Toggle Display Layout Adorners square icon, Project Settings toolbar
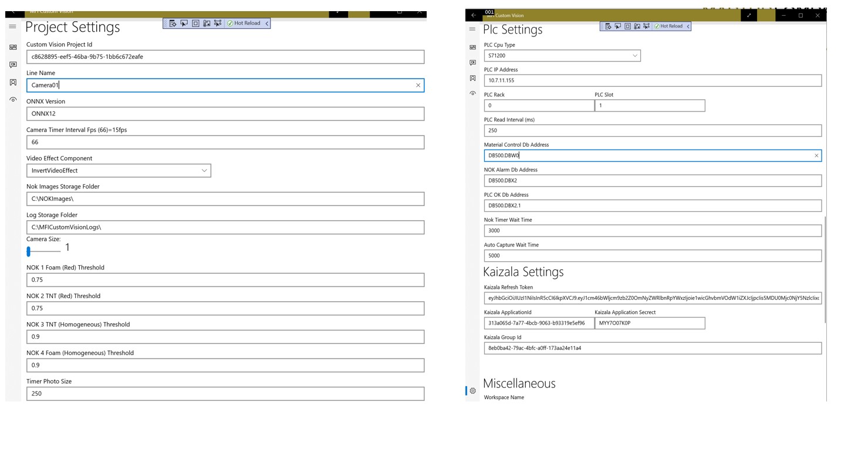 tap(195, 23)
